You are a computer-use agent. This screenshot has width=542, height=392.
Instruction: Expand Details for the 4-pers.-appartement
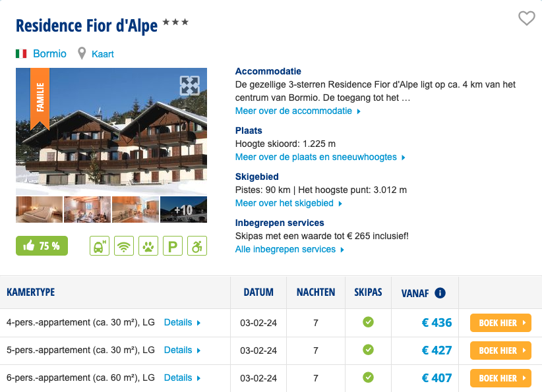[x=182, y=323]
